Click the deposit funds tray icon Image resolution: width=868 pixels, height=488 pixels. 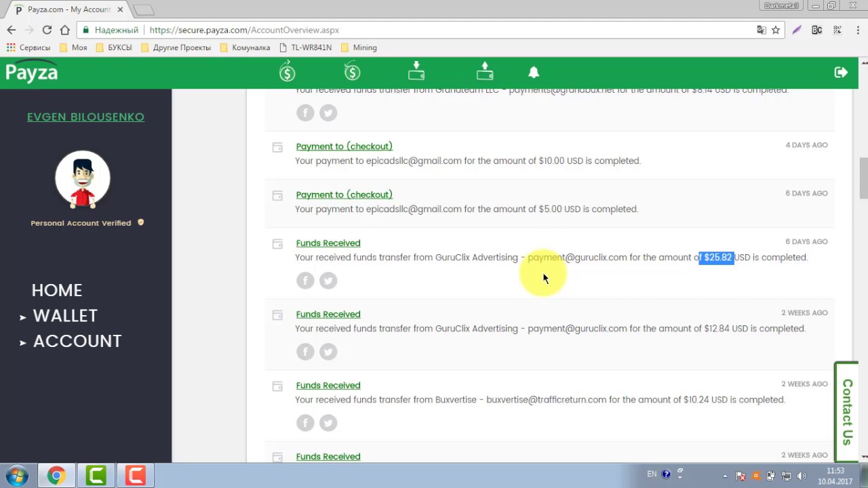(x=416, y=71)
